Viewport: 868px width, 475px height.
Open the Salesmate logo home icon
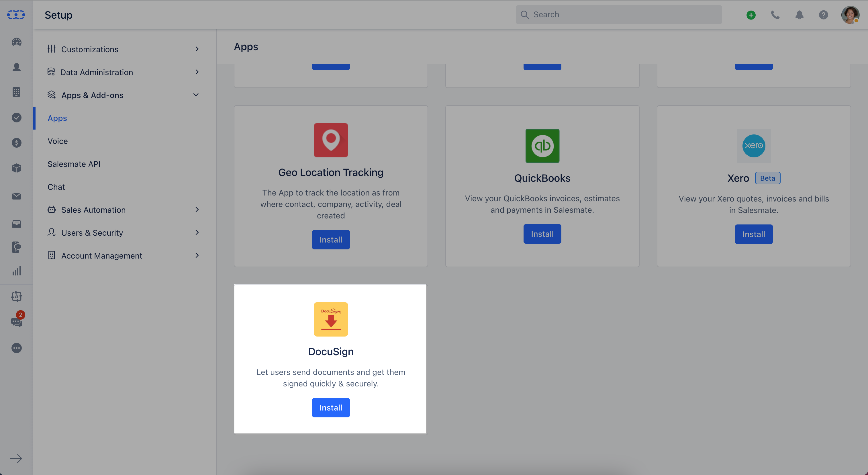(x=16, y=15)
